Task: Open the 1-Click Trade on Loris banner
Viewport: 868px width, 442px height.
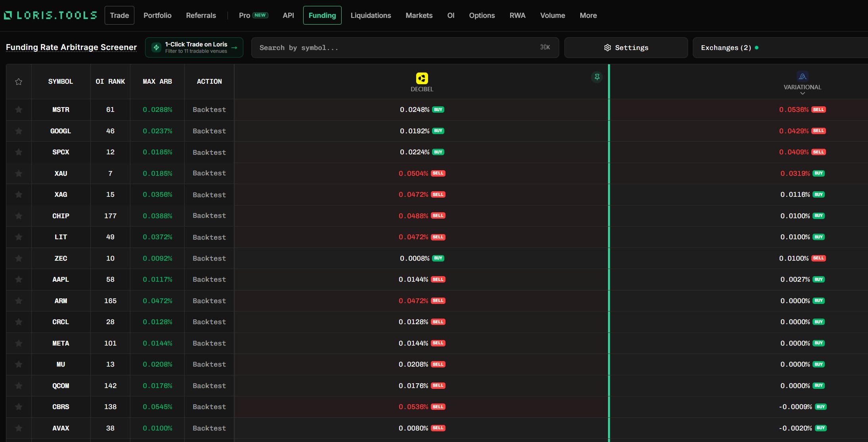Action: point(194,48)
